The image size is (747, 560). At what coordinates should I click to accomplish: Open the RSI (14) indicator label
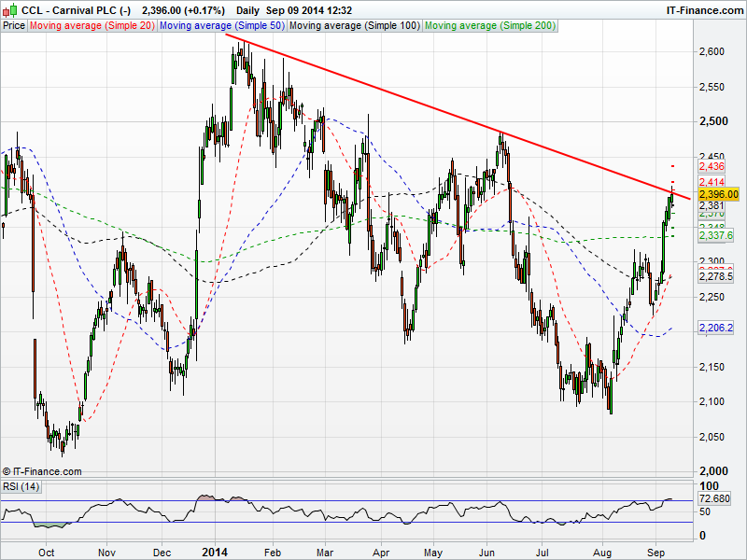click(x=20, y=487)
